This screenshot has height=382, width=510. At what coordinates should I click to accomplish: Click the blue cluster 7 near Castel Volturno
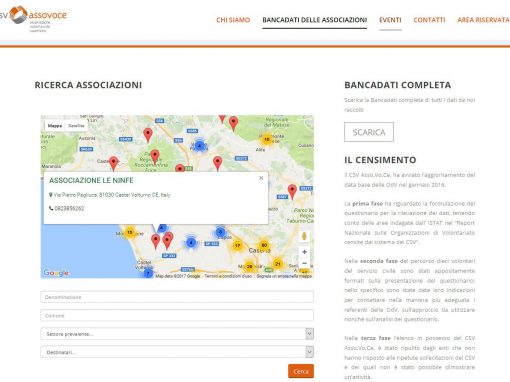tap(148, 274)
